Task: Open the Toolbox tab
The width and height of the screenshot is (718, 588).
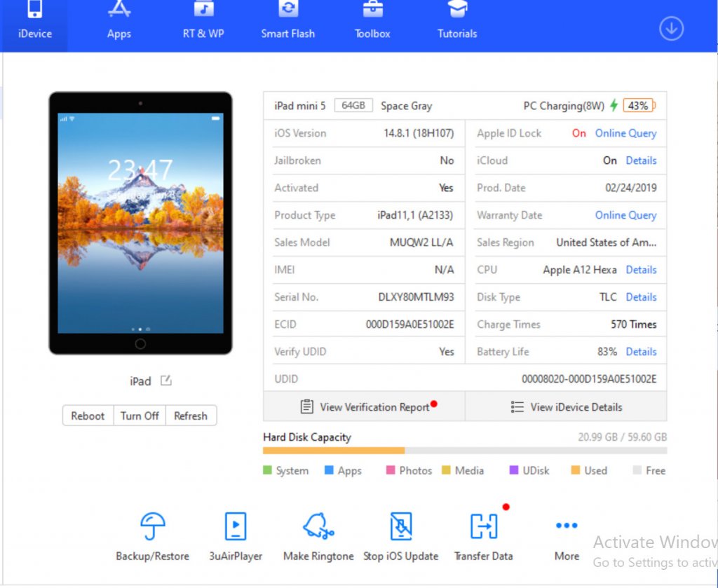Action: point(373,22)
